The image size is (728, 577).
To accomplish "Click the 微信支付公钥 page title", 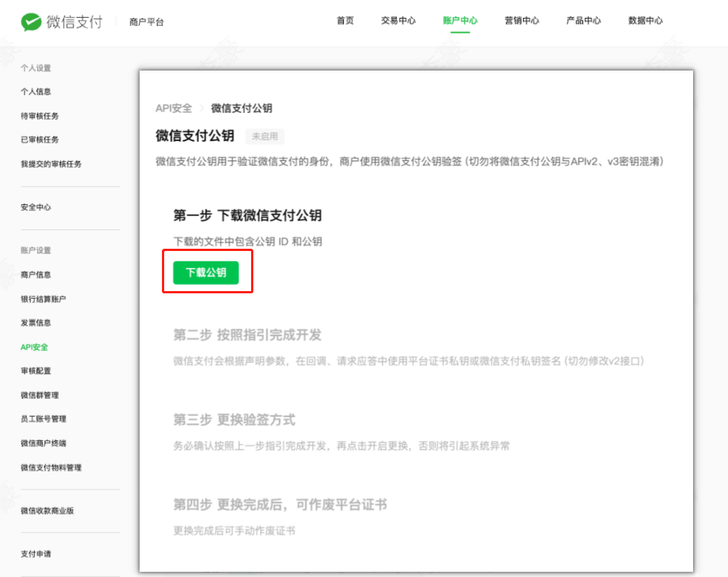I will coord(195,136).
